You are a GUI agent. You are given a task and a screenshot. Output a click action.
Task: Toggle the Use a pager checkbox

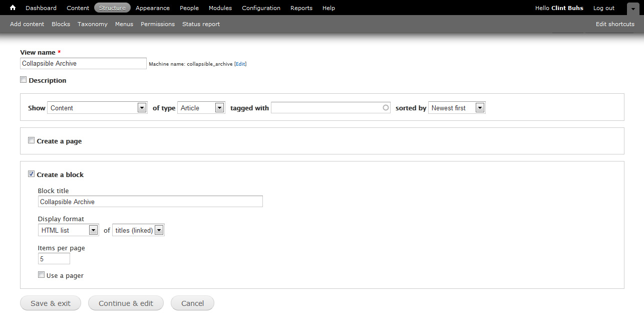(42, 275)
